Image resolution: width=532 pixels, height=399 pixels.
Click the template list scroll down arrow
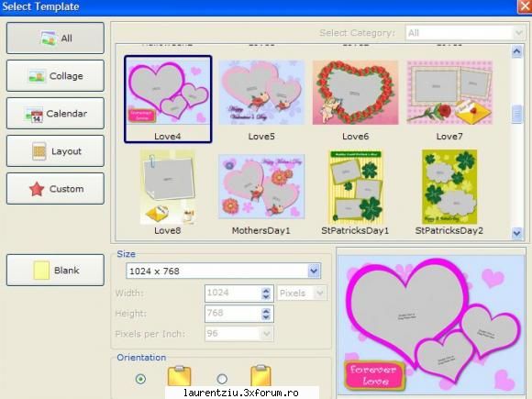pyautogui.click(x=516, y=233)
